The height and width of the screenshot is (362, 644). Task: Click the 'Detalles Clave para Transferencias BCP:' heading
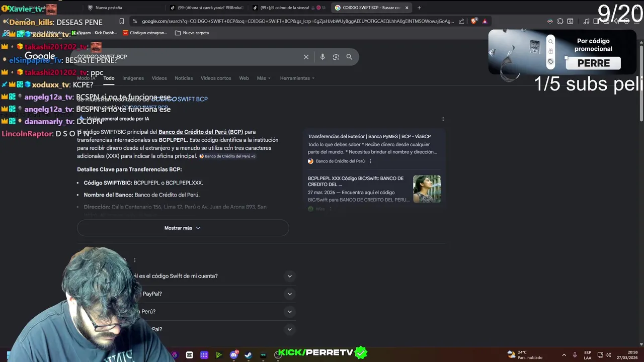(129, 169)
